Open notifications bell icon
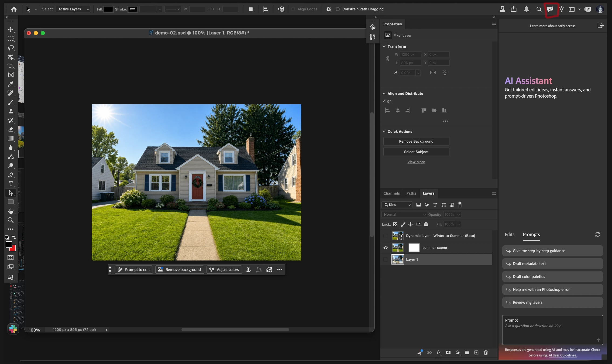The image size is (612, 364). click(x=526, y=9)
